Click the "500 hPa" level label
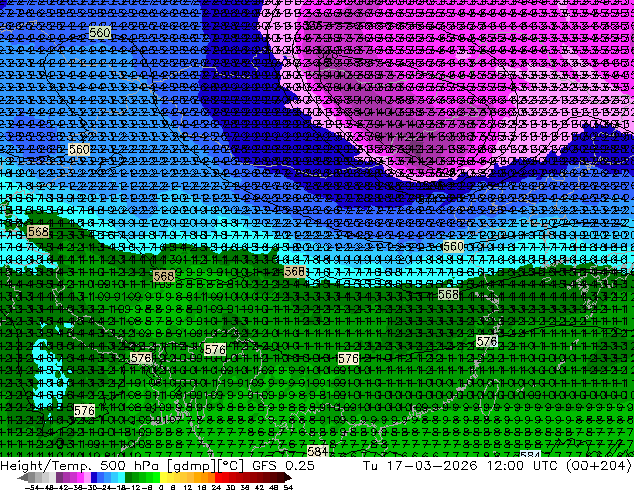Viewport: 634px width, 490px height. click(130, 466)
